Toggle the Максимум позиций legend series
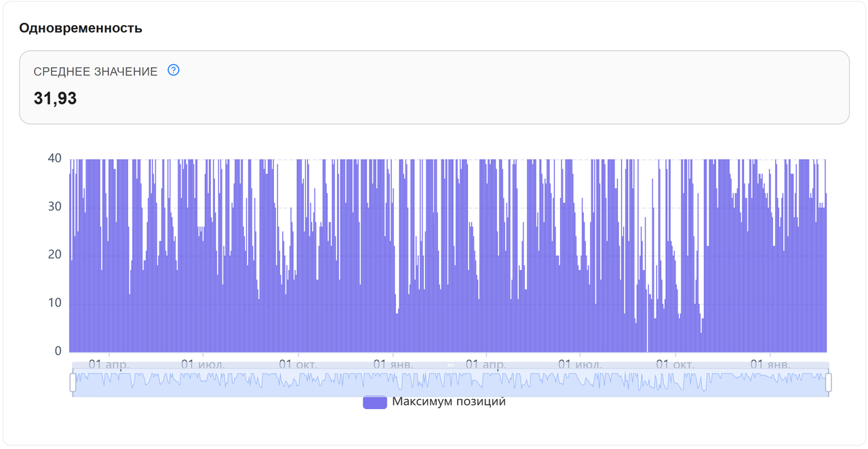This screenshot has height=449, width=868. 435,402
